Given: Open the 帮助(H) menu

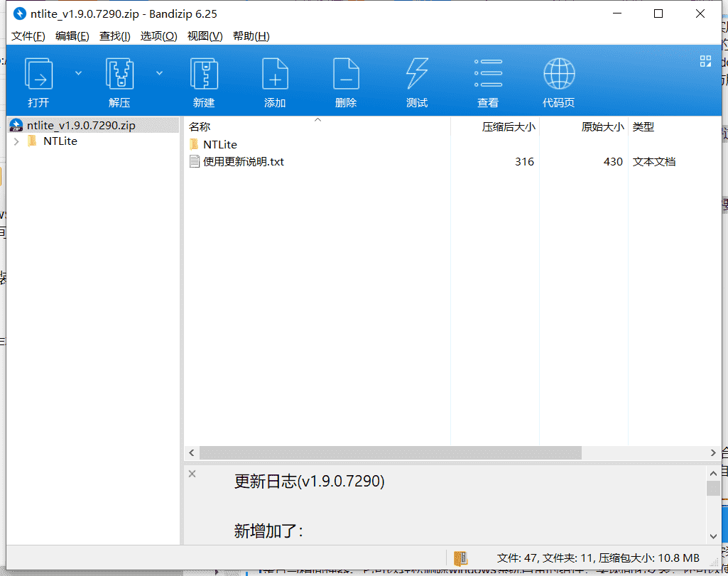Looking at the screenshot, I should (x=251, y=36).
